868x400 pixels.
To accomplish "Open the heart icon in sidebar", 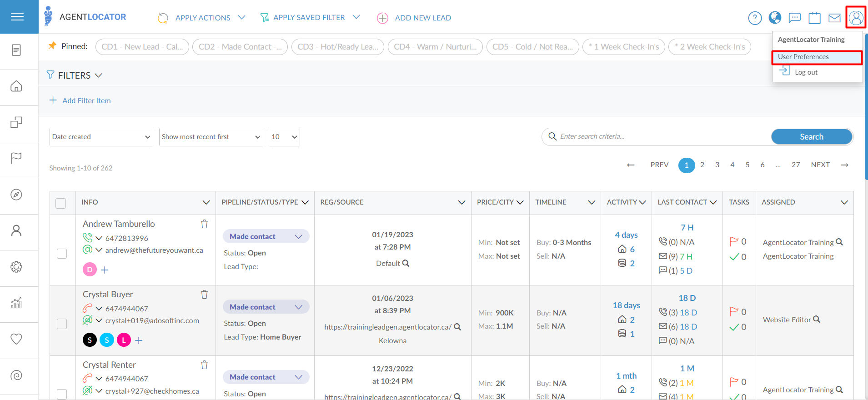I will click(x=16, y=339).
